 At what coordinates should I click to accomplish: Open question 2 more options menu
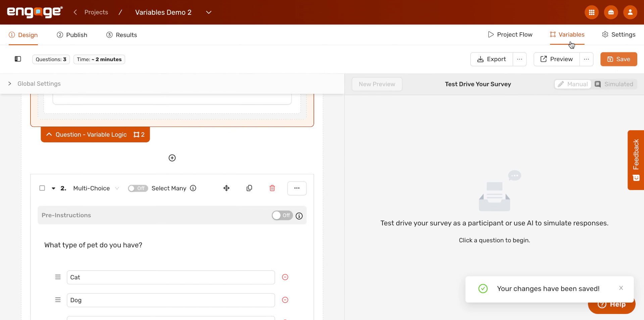pos(297,188)
